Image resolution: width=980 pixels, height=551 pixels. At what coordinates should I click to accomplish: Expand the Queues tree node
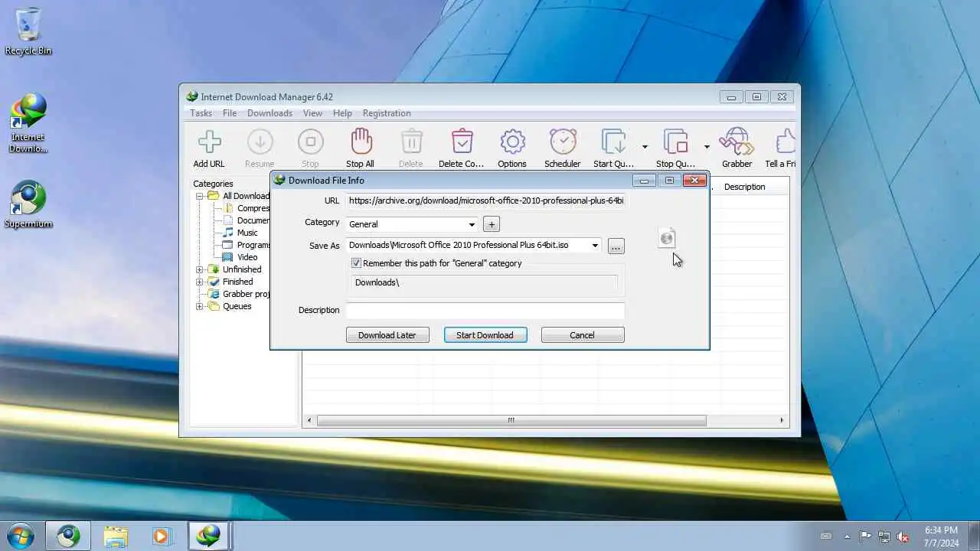pos(200,306)
